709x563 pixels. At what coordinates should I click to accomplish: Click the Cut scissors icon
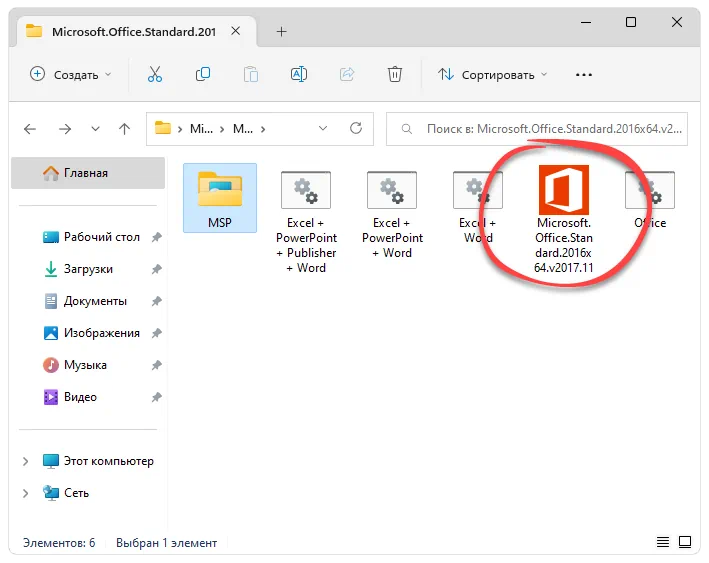click(155, 74)
